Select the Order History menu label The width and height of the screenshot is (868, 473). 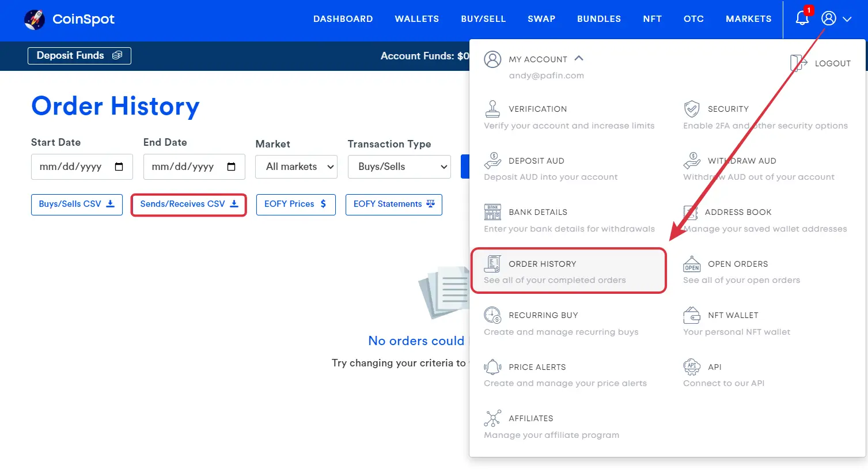(543, 264)
